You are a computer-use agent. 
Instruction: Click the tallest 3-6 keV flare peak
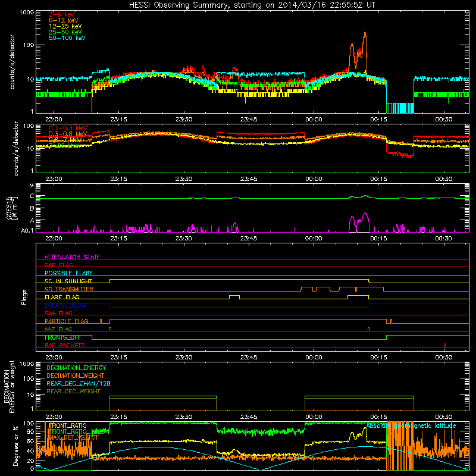(365, 32)
